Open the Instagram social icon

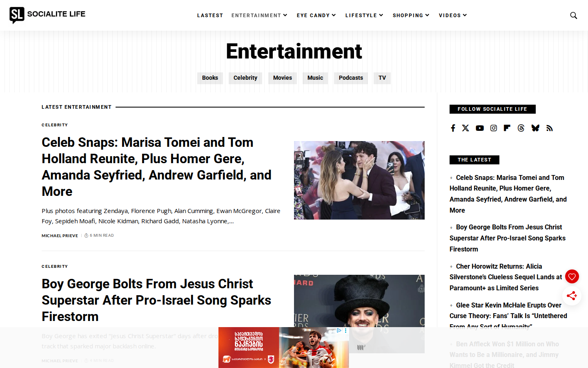pyautogui.click(x=494, y=128)
